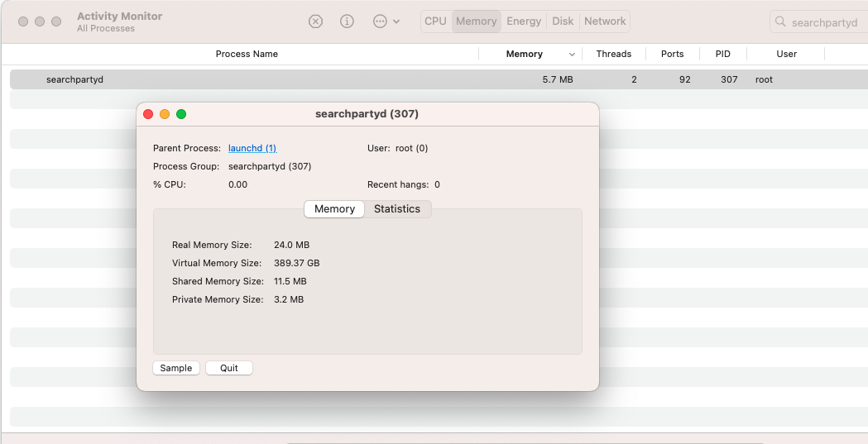This screenshot has height=444, width=868.
Task: Click the ports count 92 cell
Action: coord(685,79)
